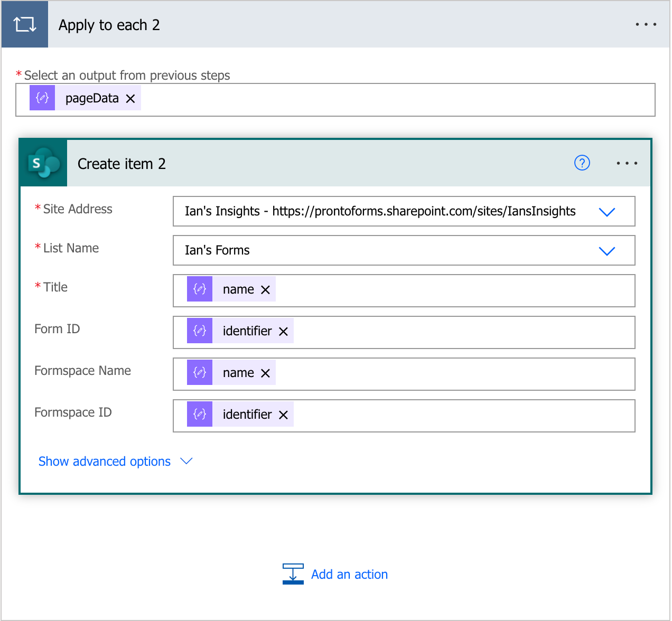
Task: Remove the name token from Title
Action: 265,290
